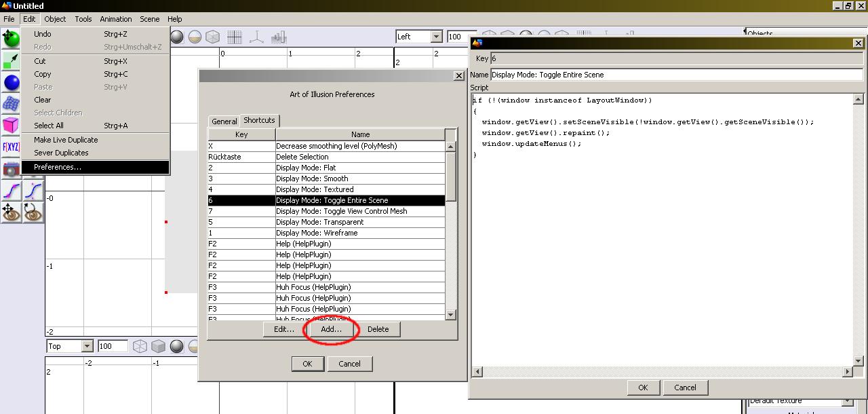The height and width of the screenshot is (414, 868).
Task: Open the Animation menu
Action: [x=116, y=19]
